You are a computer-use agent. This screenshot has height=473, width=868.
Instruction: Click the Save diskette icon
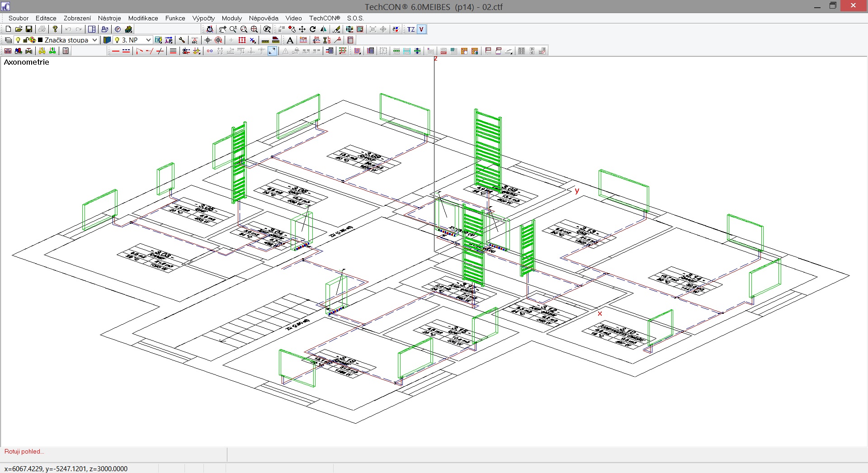tap(29, 29)
